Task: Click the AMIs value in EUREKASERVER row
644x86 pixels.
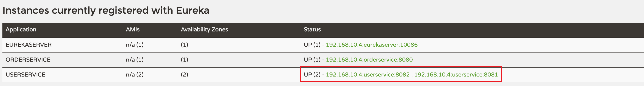Action: tap(135, 45)
